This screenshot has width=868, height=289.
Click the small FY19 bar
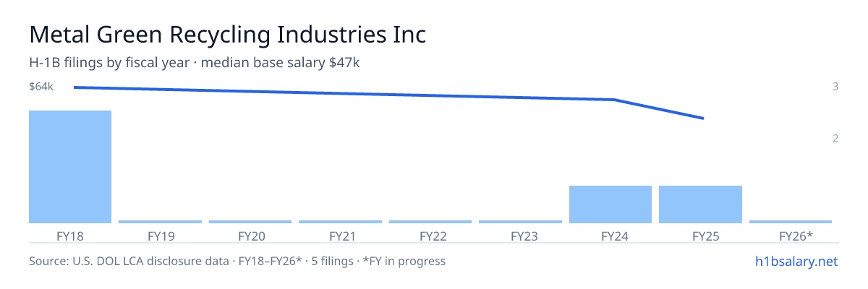click(160, 222)
